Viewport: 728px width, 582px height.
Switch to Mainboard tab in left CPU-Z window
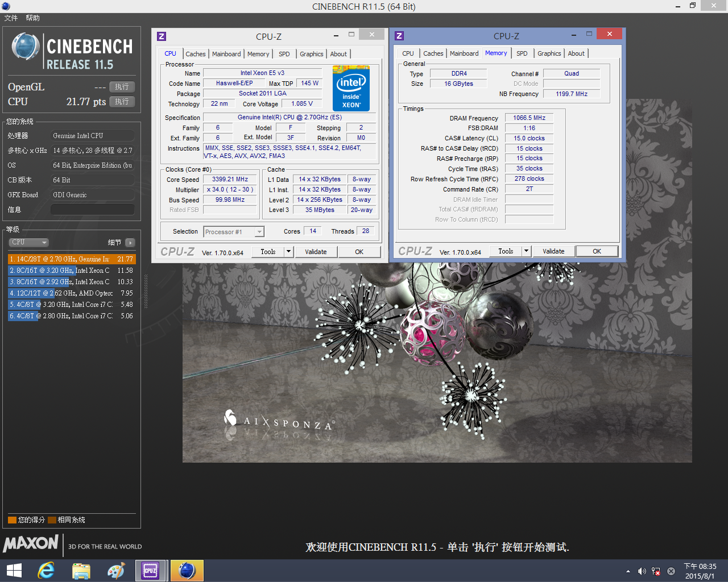point(226,54)
